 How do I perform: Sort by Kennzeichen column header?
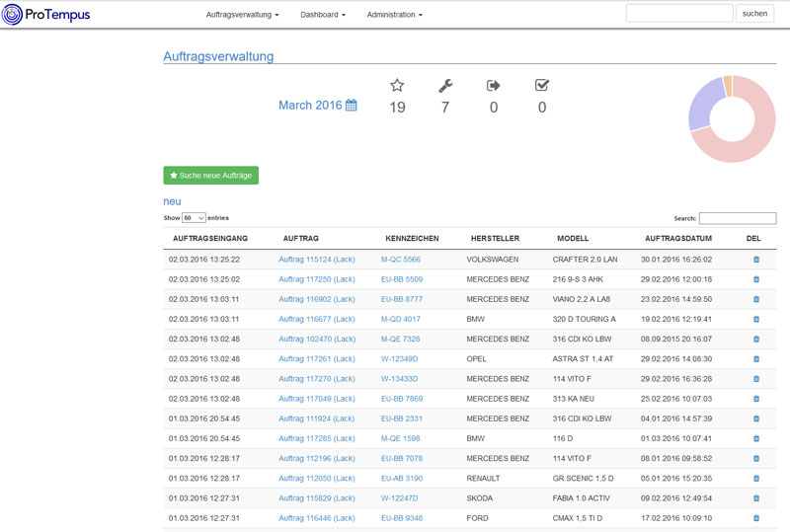[412, 238]
